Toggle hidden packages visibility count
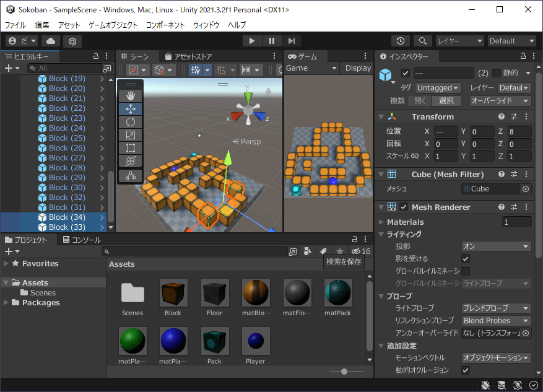This screenshot has height=392, width=543. (360, 251)
